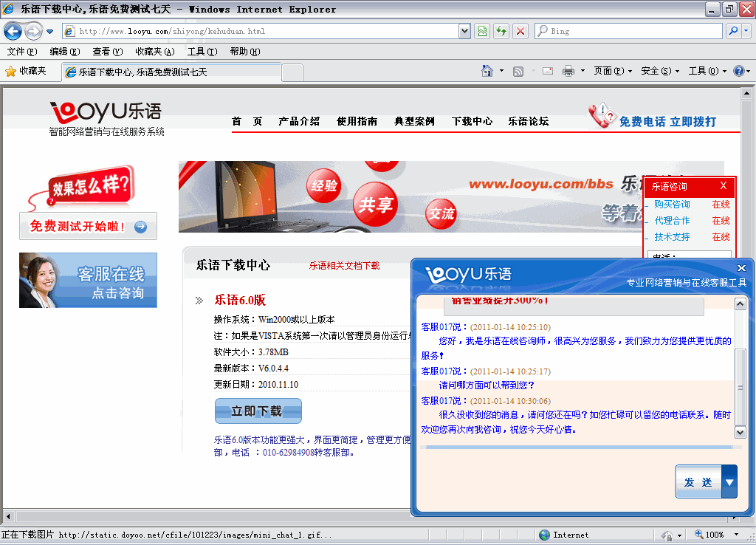This screenshot has height=545, width=756.
Task: Open the 页面(P) command bar menu
Action: (612, 72)
